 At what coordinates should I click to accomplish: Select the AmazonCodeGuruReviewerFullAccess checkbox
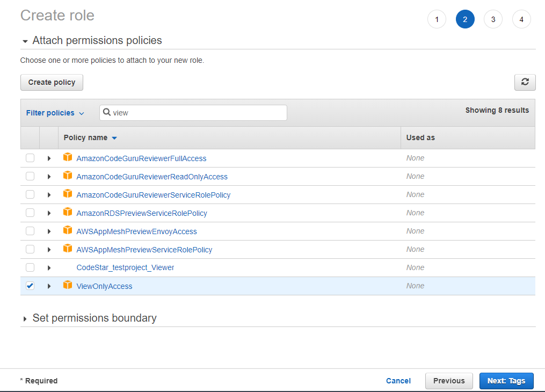click(x=30, y=157)
